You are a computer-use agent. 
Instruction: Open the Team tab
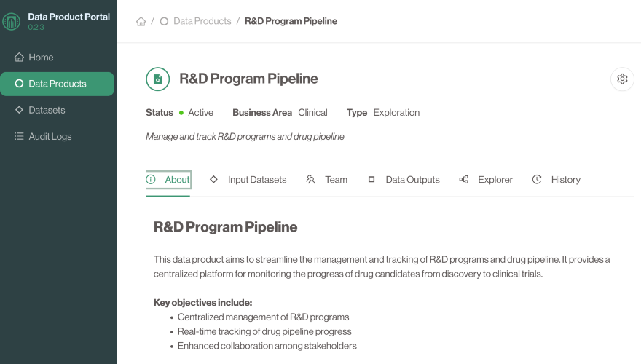click(x=326, y=180)
